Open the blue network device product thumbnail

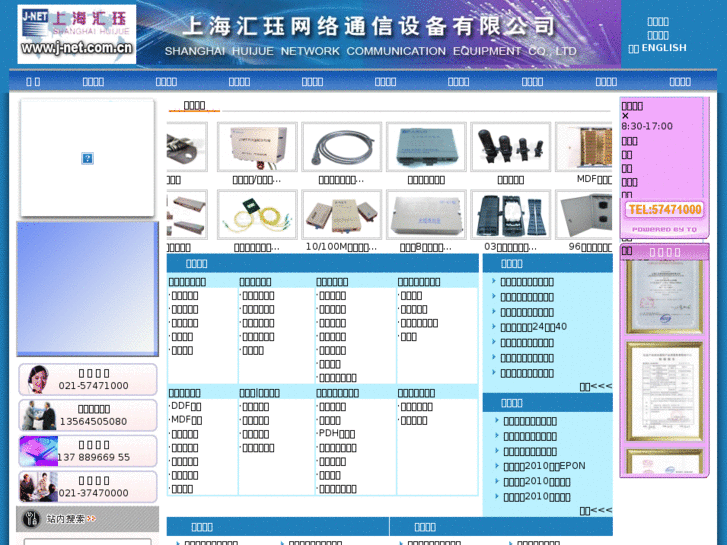(426, 147)
